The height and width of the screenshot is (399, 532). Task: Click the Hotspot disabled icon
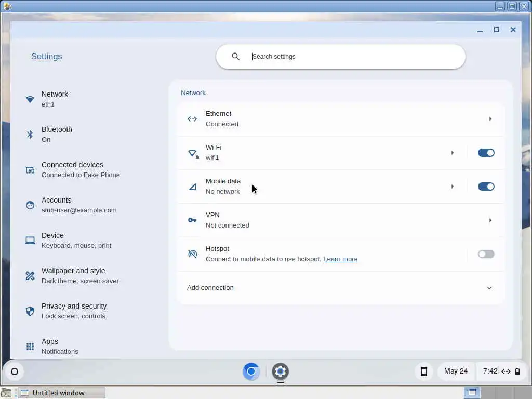pos(192,254)
